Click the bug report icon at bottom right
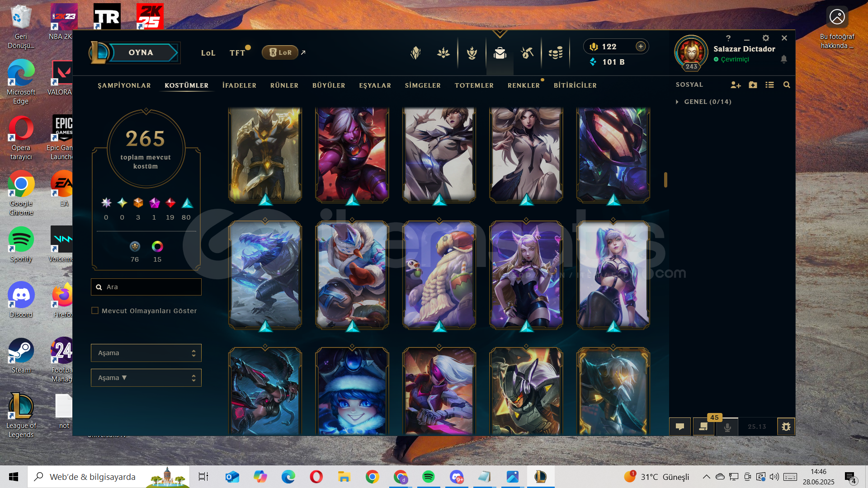 click(x=786, y=427)
